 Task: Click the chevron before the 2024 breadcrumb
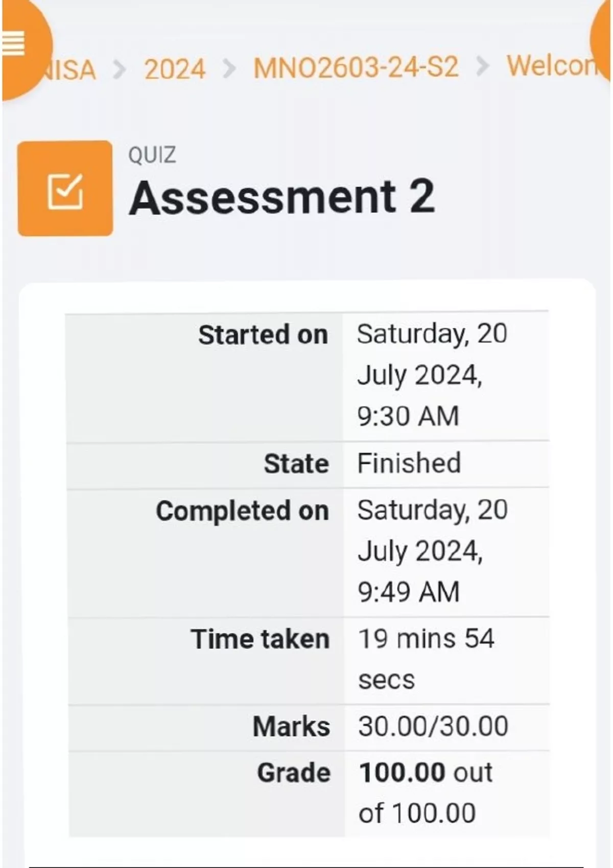(119, 69)
